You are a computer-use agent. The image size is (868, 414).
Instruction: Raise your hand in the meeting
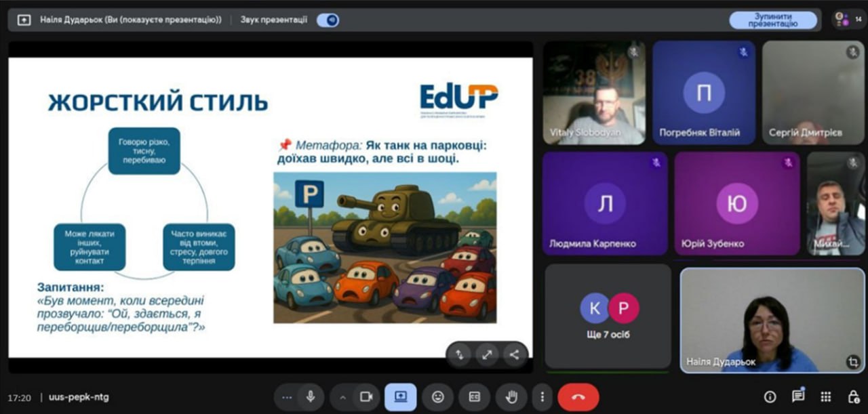(511, 397)
